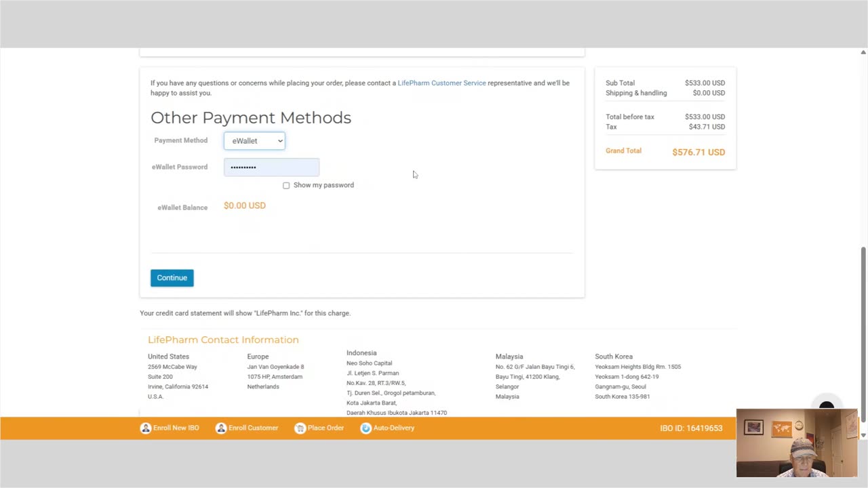Click the Grand Total $576.71 USD amount

pyautogui.click(x=698, y=152)
